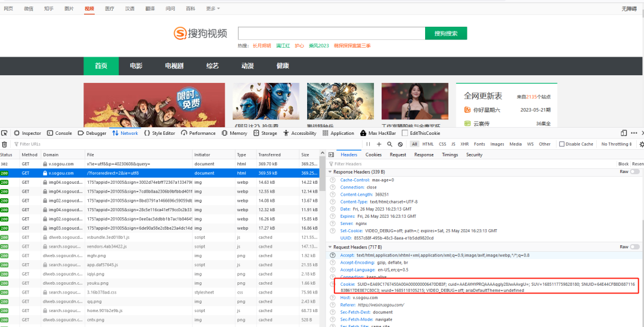The image size is (644, 327).
Task: Switch to the Memory panel
Action: click(x=234, y=133)
